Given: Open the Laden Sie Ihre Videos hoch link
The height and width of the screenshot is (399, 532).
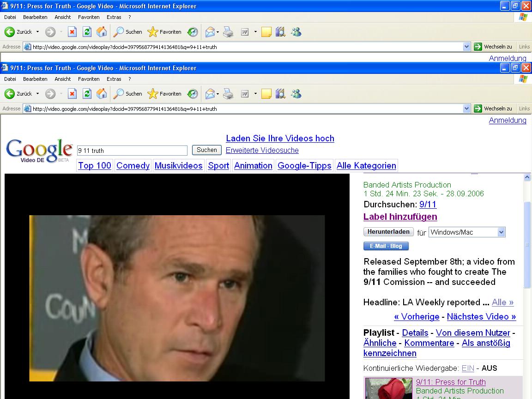Looking at the screenshot, I should pyautogui.click(x=280, y=139).
